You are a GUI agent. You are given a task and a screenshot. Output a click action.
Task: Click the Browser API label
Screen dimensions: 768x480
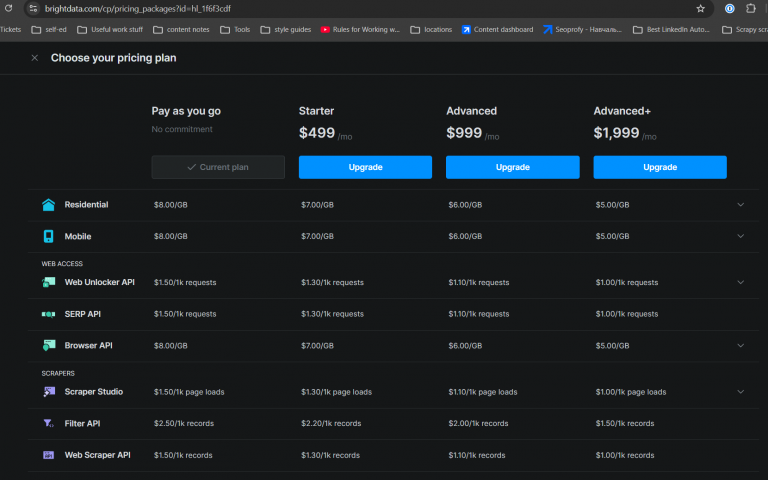(x=89, y=345)
